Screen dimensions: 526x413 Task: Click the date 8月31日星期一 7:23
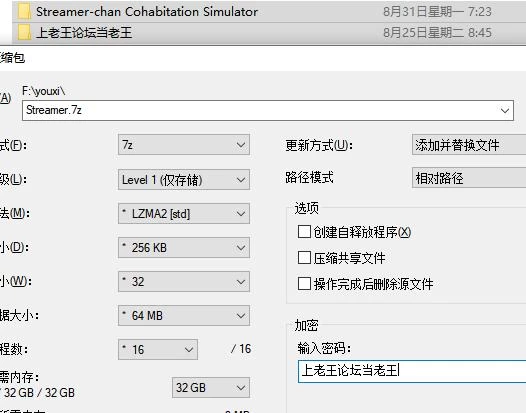coord(437,12)
